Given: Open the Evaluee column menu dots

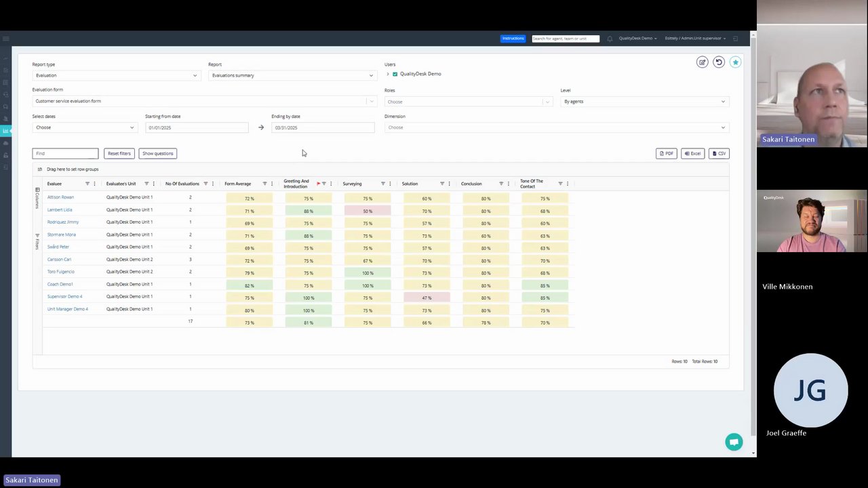Looking at the screenshot, I should click(94, 184).
